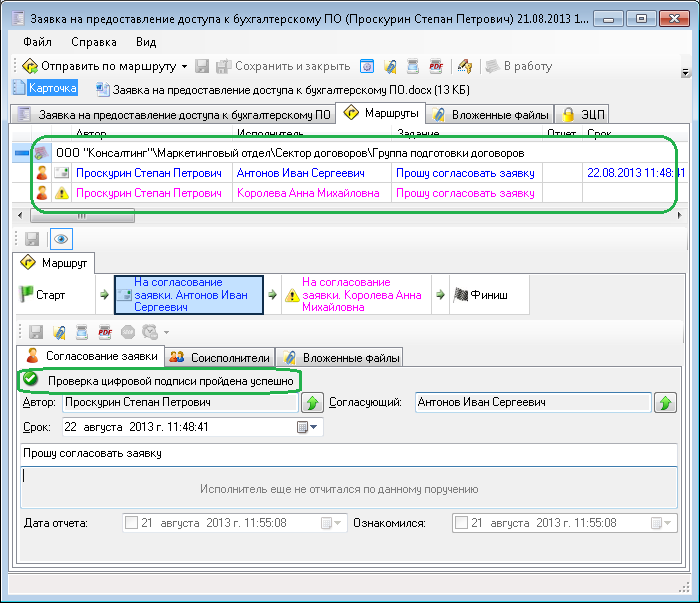Click 'Сохранить и закрыть' button

point(283,66)
